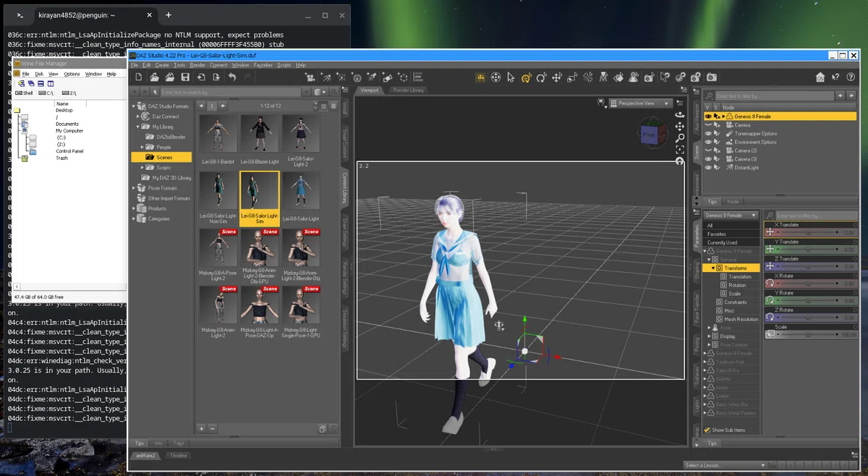Select the Universal tool in the toolbar
The height and width of the screenshot is (476, 868).
click(526, 77)
